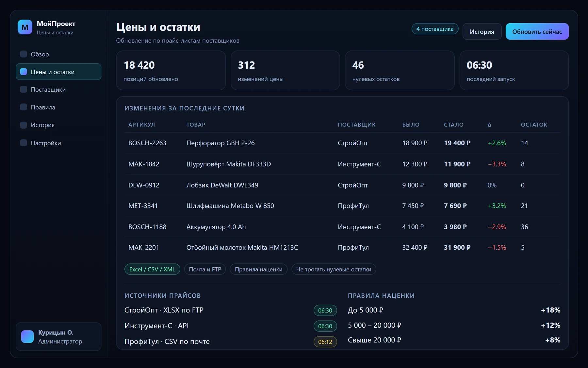
Task: Click the Свыше 20 000 ₽ rule
Action: [x=374, y=340]
